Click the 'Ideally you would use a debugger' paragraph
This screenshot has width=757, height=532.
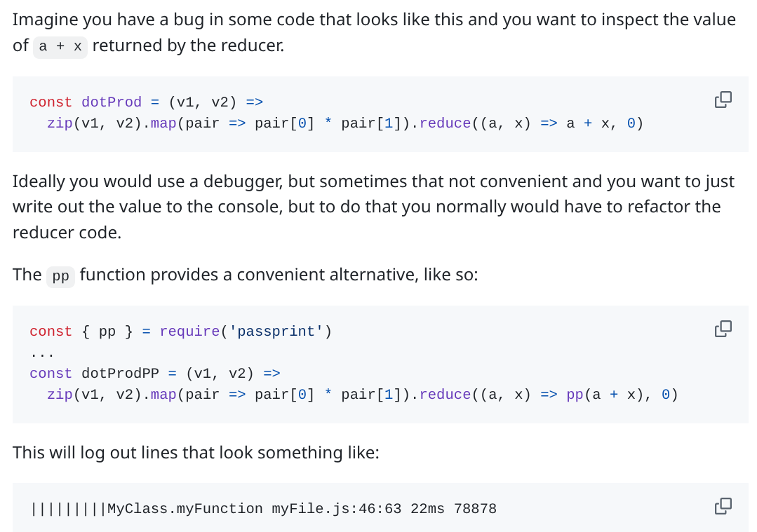click(374, 207)
